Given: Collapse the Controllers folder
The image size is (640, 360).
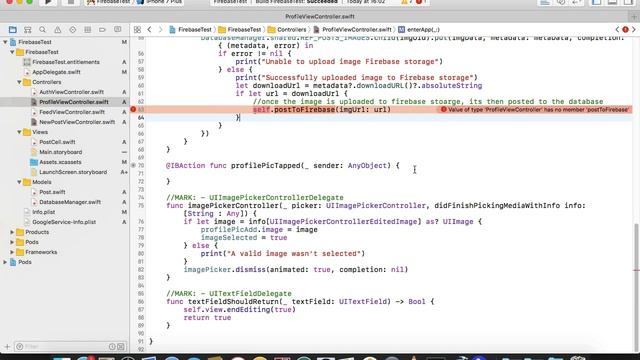Looking at the screenshot, I should [x=19, y=82].
